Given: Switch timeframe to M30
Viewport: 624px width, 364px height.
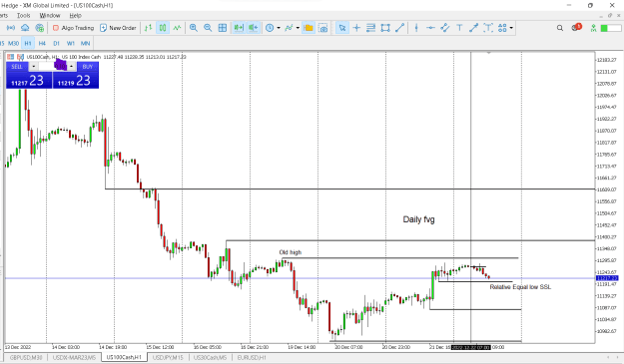Looking at the screenshot, I should [x=14, y=43].
